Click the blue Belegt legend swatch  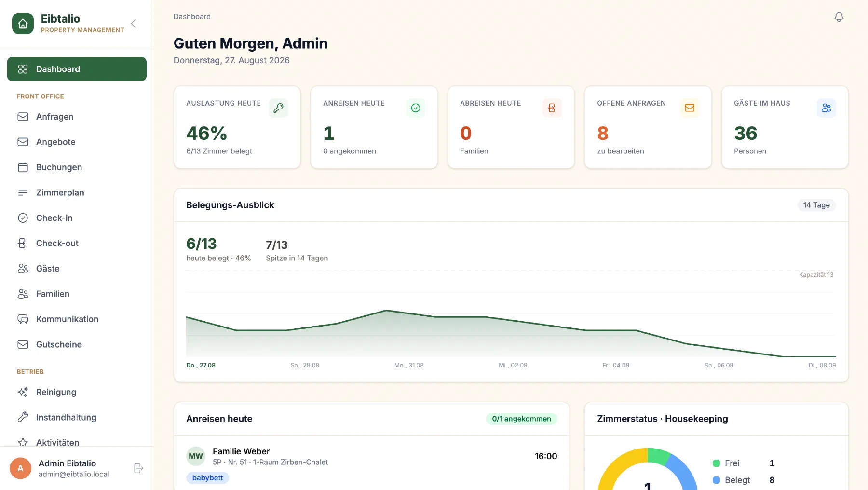tap(716, 480)
